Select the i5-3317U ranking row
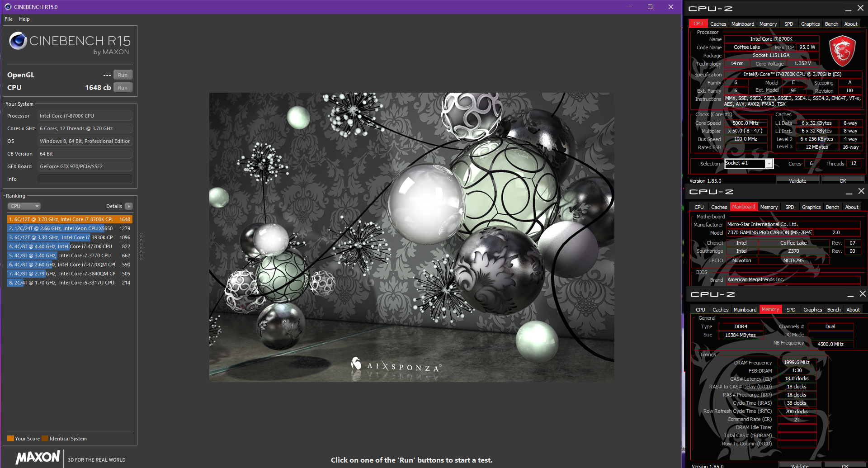Image resolution: width=868 pixels, height=468 pixels. (x=70, y=283)
